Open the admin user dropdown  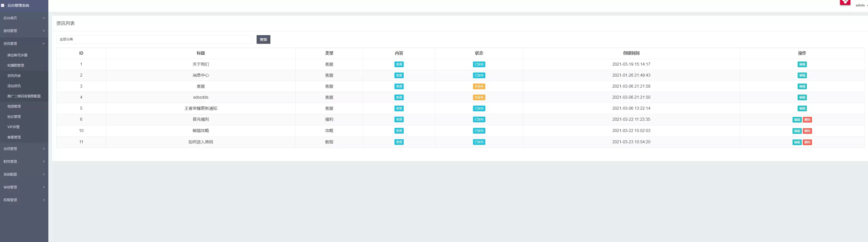pos(861,5)
